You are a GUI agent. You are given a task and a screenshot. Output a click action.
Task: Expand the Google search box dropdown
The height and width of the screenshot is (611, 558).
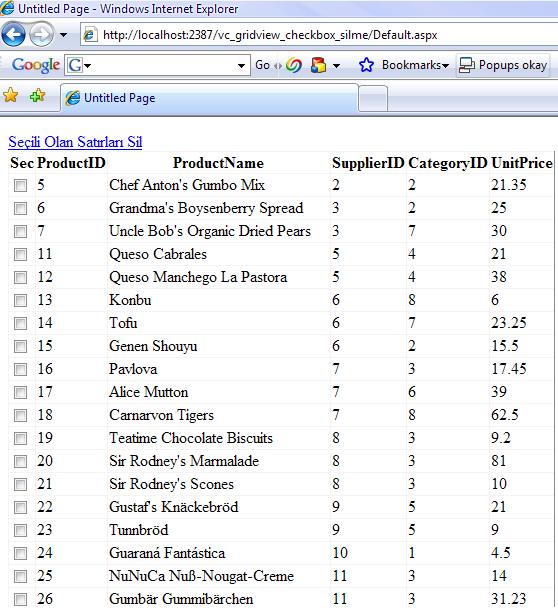242,65
